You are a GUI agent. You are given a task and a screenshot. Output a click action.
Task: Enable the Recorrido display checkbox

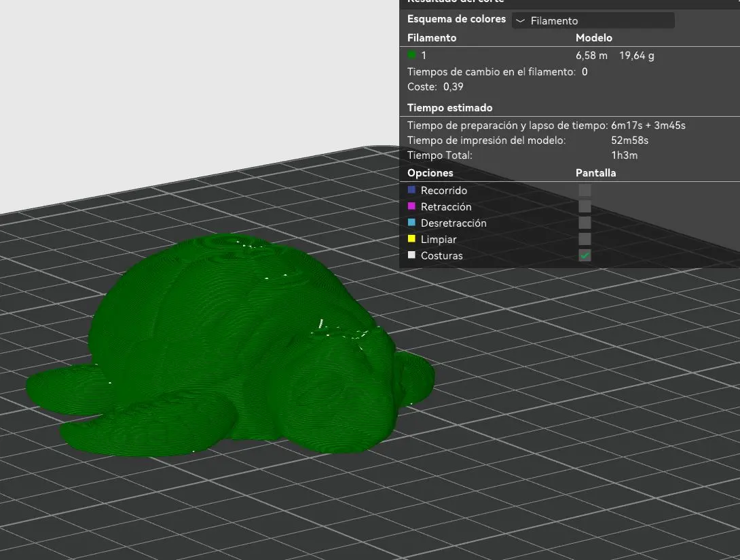(x=585, y=190)
